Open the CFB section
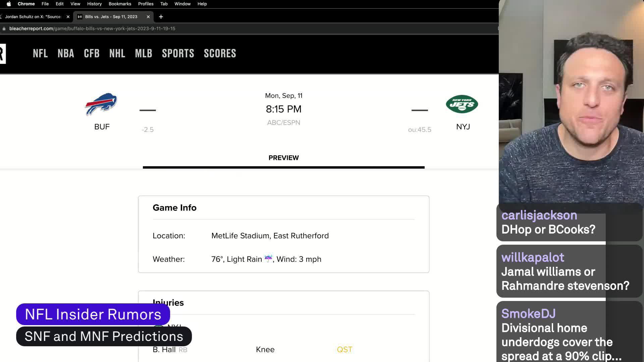The width and height of the screenshot is (644, 362). pyautogui.click(x=92, y=53)
